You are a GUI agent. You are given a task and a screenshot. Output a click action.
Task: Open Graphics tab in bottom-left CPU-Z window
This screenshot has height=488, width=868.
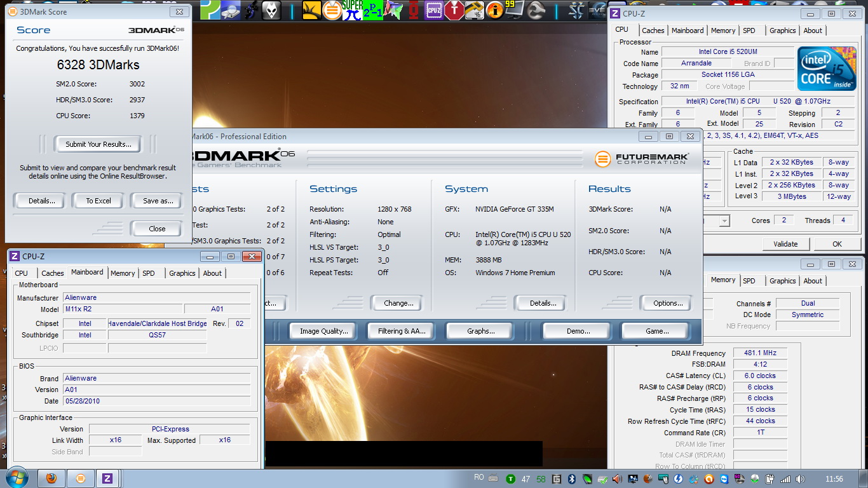pos(182,273)
